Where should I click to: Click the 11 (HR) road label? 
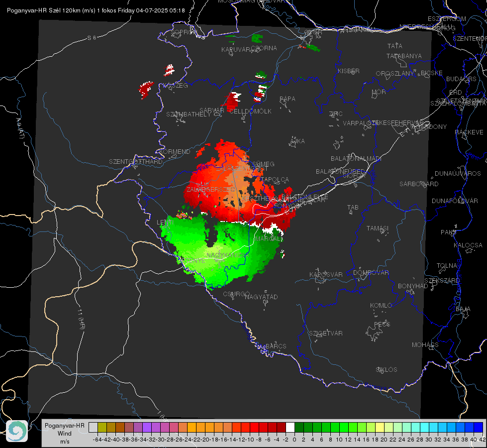coord(81,319)
